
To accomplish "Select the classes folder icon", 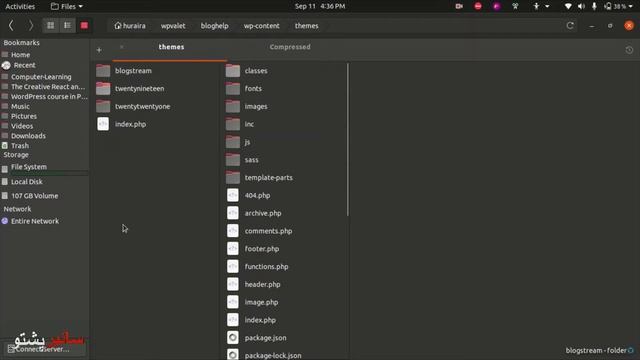I will tap(233, 71).
